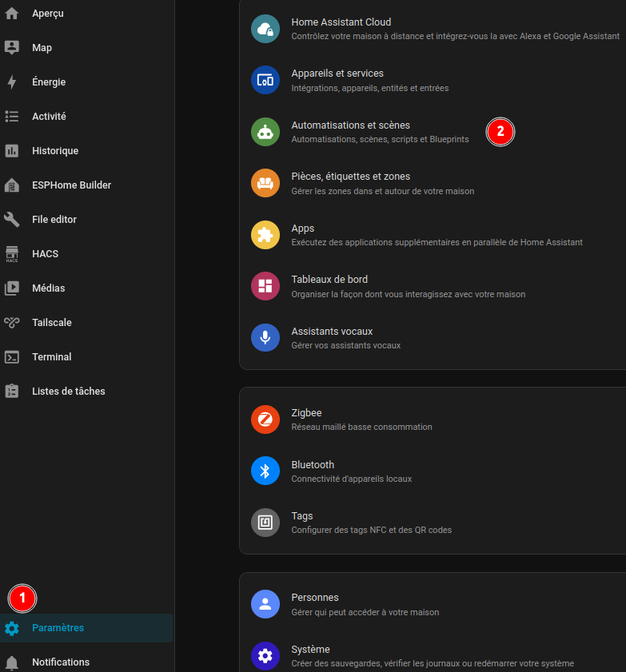
Task: Click the Listes de tâches clipboard icon
Action: click(x=11, y=392)
